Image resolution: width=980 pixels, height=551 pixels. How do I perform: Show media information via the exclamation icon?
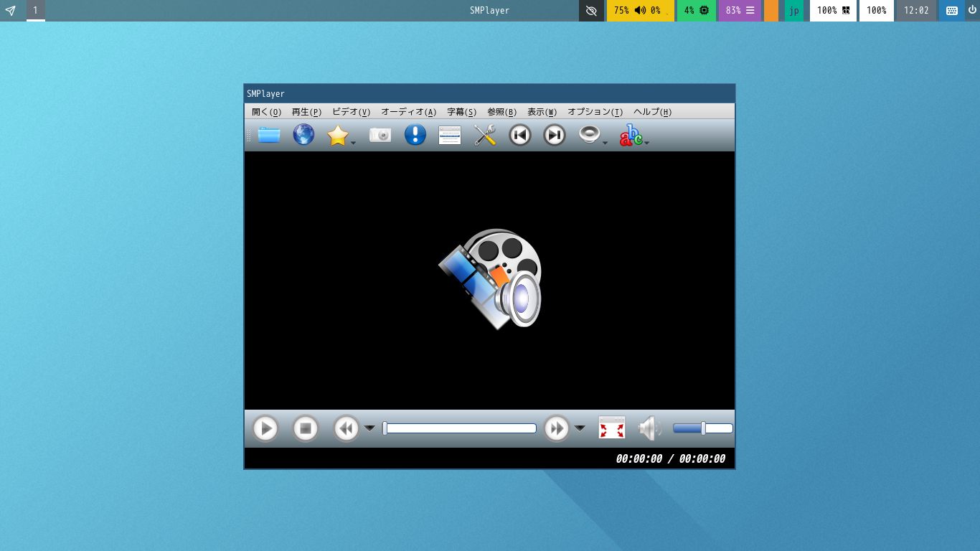tap(415, 135)
